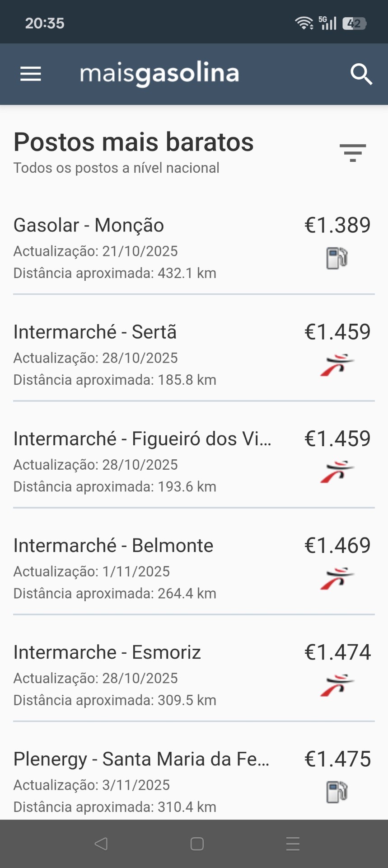
Task: Tap the maisgasolina app title
Action: coord(159,74)
